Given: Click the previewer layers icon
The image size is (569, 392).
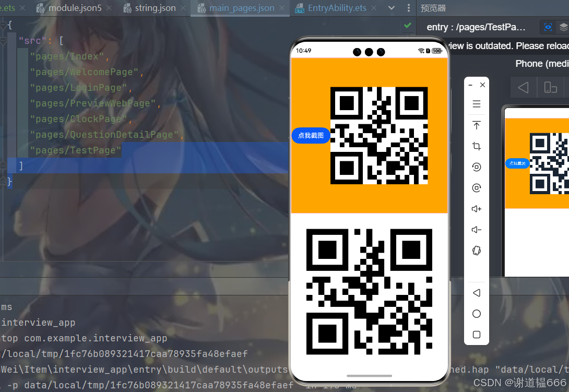Looking at the screenshot, I should coord(564,27).
